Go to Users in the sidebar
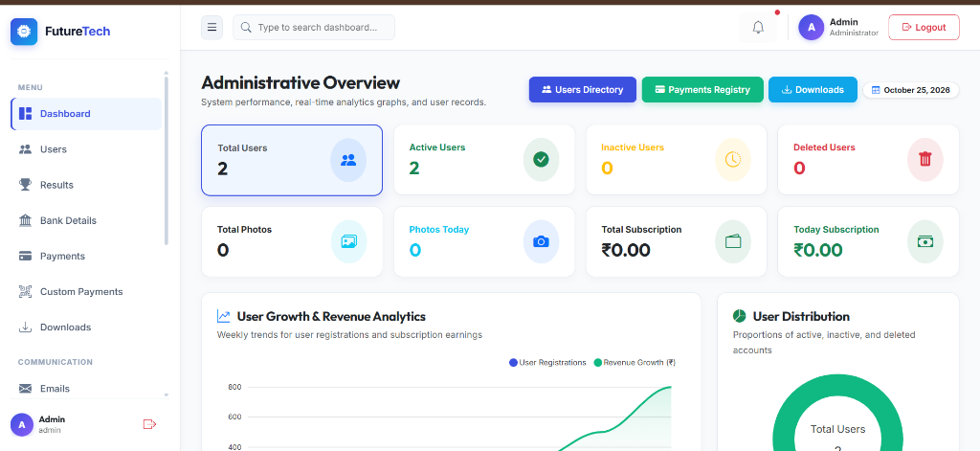The height and width of the screenshot is (451, 980). [86, 149]
